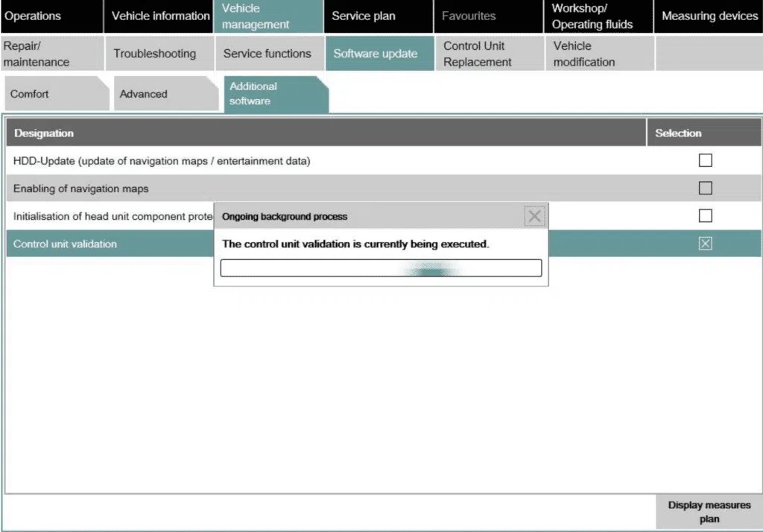The height and width of the screenshot is (532, 763).
Task: Open the Measuring devices tab
Action: [707, 15]
